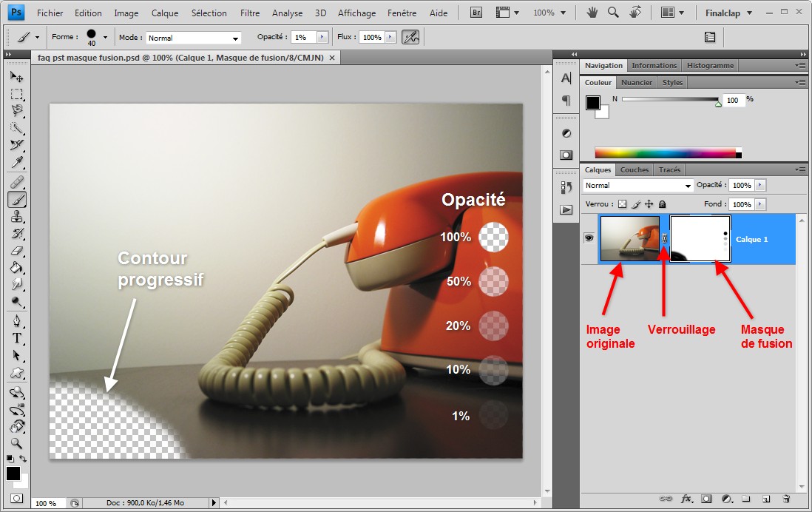Select the Healing Brush bandage tool
The height and width of the screenshot is (512, 812).
tap(16, 183)
